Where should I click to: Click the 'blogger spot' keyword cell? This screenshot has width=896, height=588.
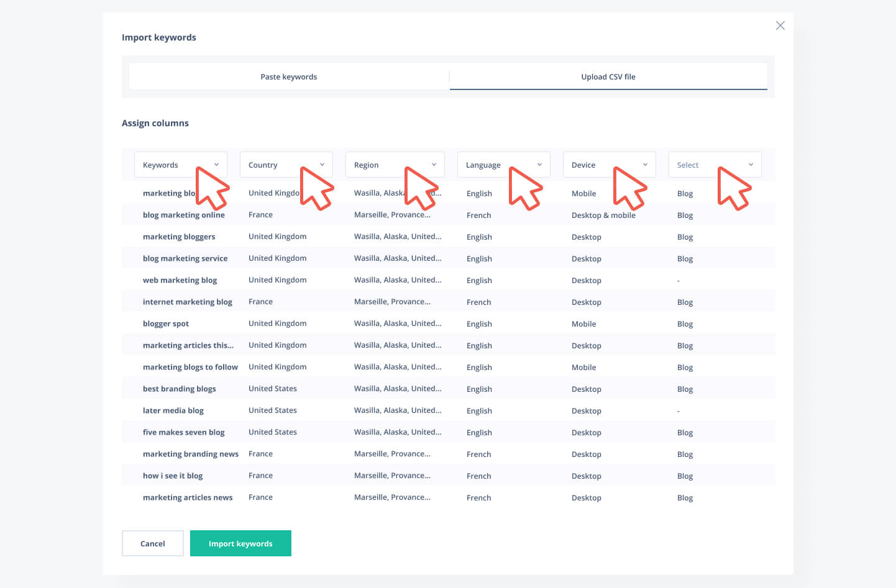tap(166, 323)
